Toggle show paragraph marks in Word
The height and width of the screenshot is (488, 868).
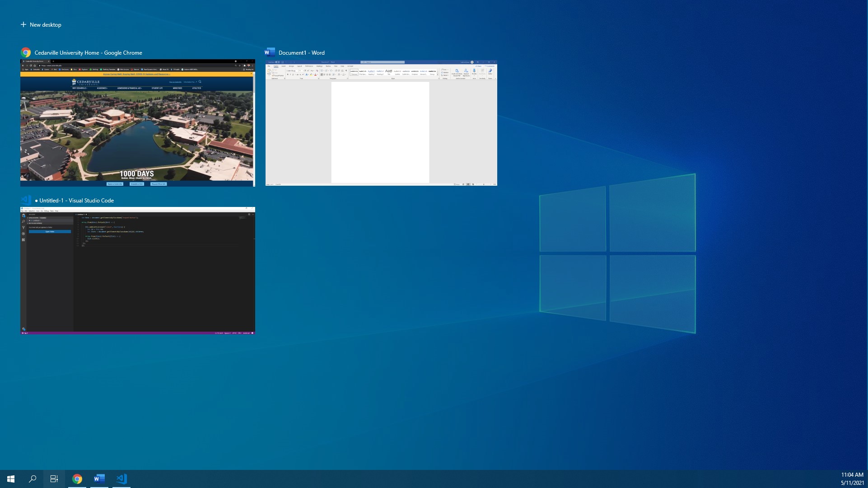(345, 70)
